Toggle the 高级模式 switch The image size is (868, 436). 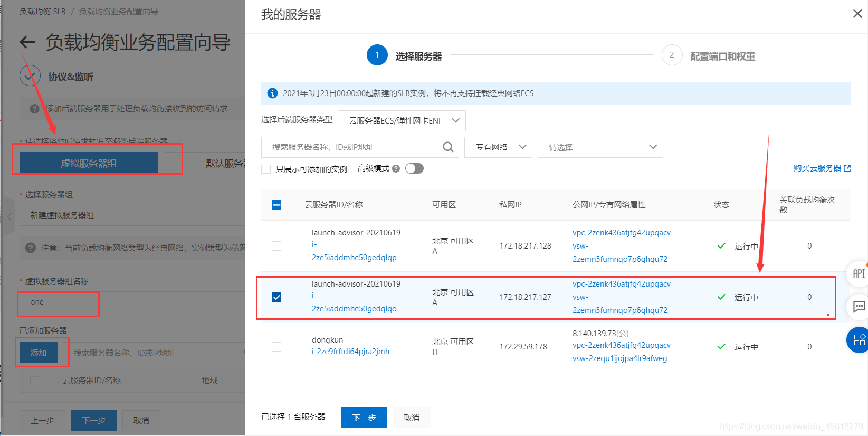414,168
